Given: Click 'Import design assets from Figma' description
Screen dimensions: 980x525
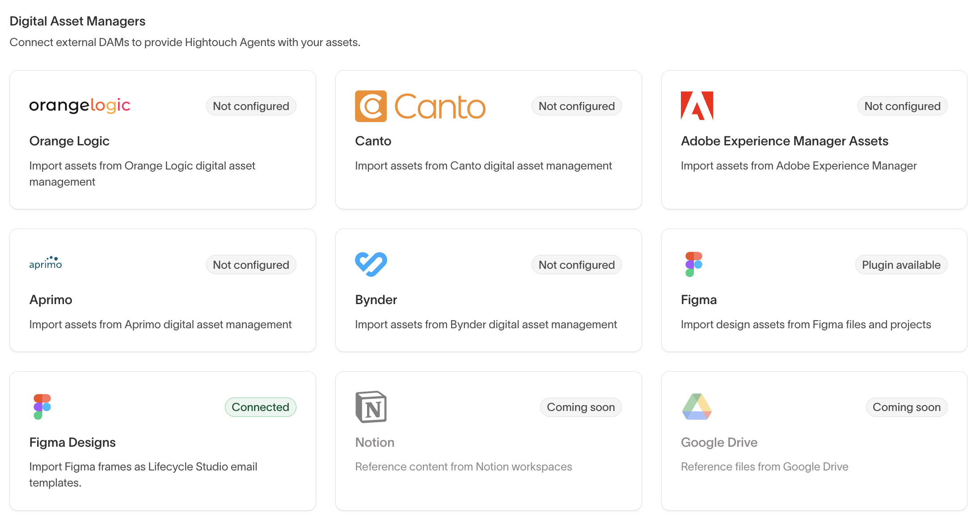Looking at the screenshot, I should pyautogui.click(x=806, y=324).
